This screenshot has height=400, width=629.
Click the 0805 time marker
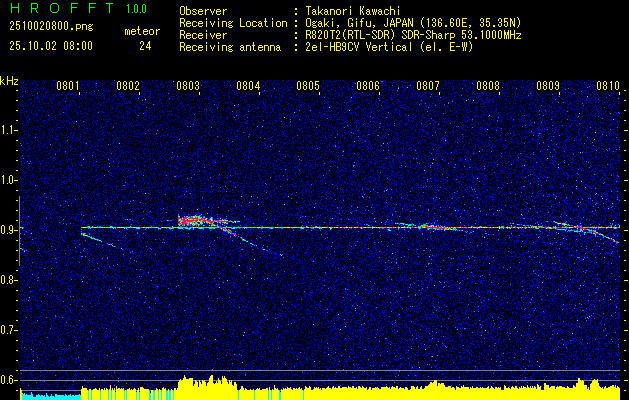[x=308, y=86]
